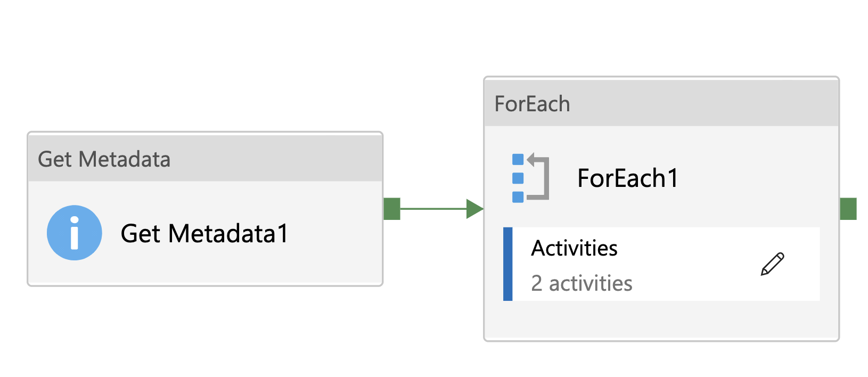The width and height of the screenshot is (868, 377).
Task: Click empty area below Activities panel in ForEach
Action: (661, 321)
